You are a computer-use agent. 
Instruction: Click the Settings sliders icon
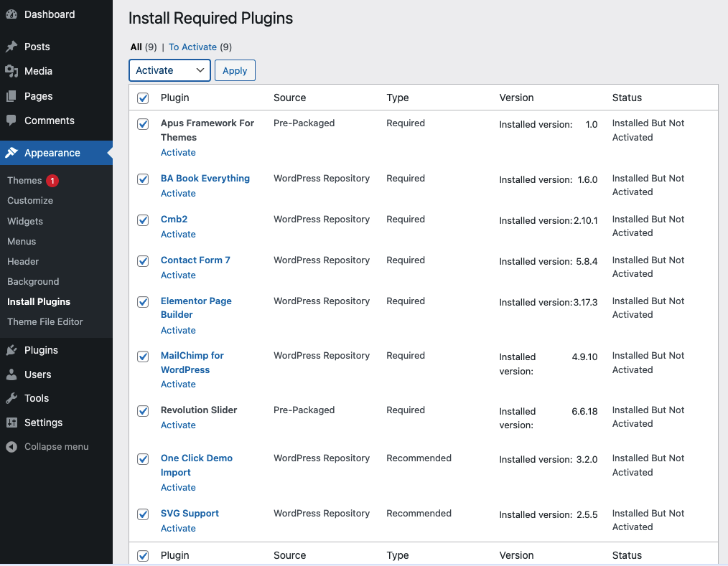point(11,423)
